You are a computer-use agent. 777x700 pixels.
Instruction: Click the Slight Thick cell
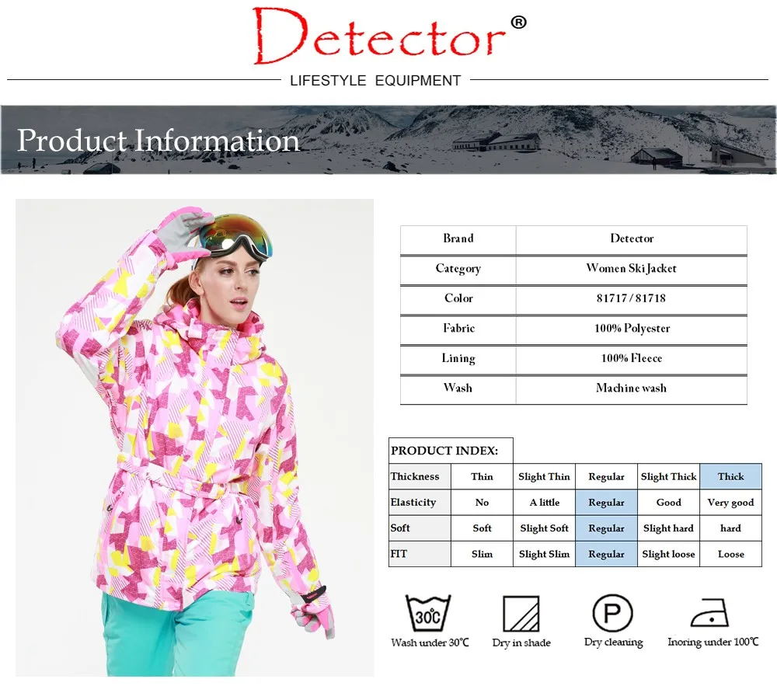click(x=668, y=476)
